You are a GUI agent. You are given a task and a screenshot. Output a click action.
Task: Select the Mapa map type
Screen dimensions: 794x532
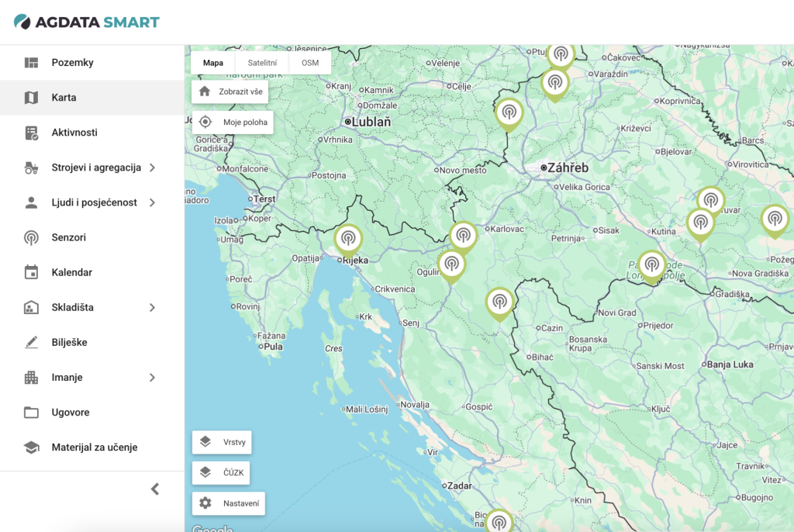pyautogui.click(x=213, y=63)
